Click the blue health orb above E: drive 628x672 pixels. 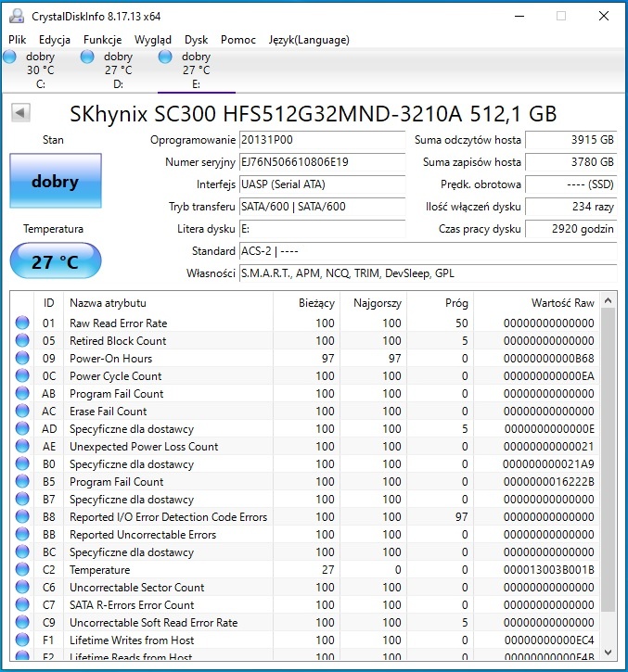point(165,57)
